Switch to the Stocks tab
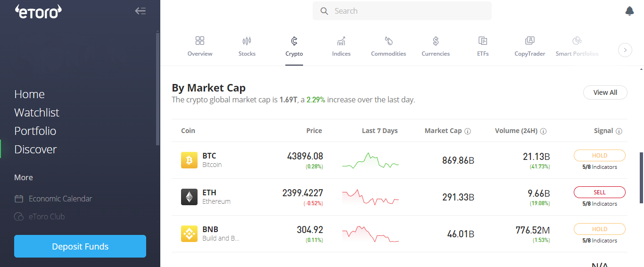This screenshot has height=267, width=644. point(247,47)
